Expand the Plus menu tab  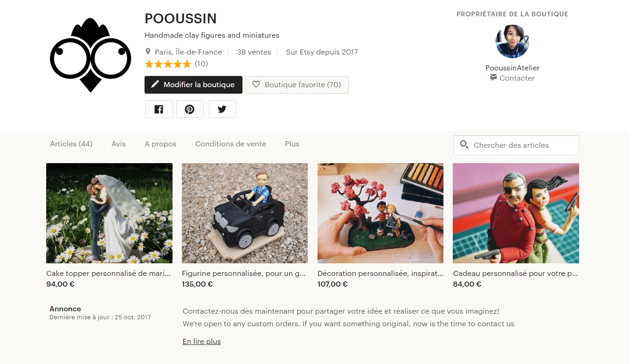[x=292, y=144]
